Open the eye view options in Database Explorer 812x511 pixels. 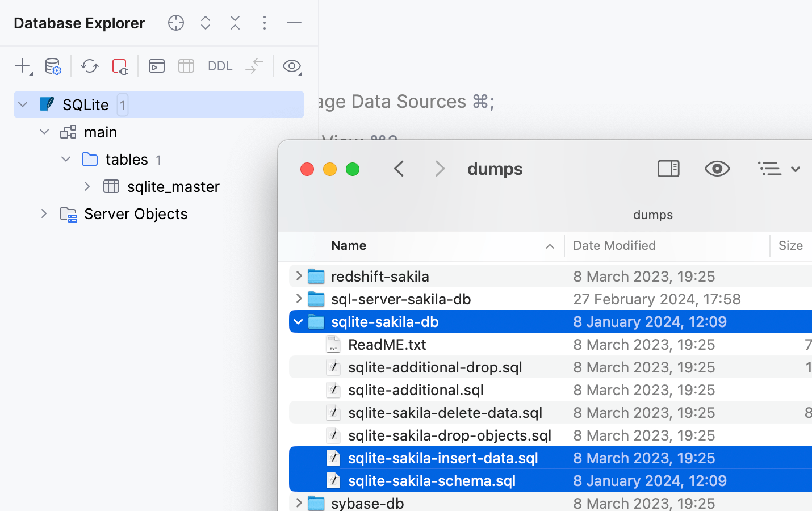(292, 66)
